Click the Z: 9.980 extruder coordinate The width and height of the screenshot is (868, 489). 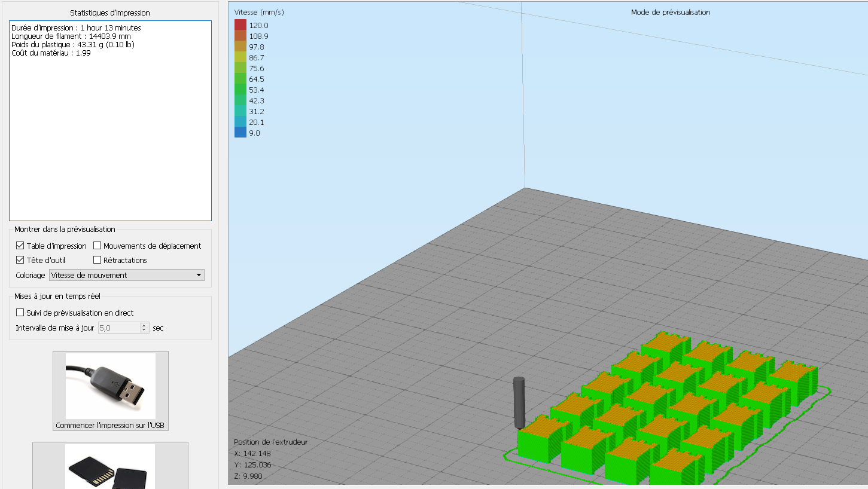[248, 476]
